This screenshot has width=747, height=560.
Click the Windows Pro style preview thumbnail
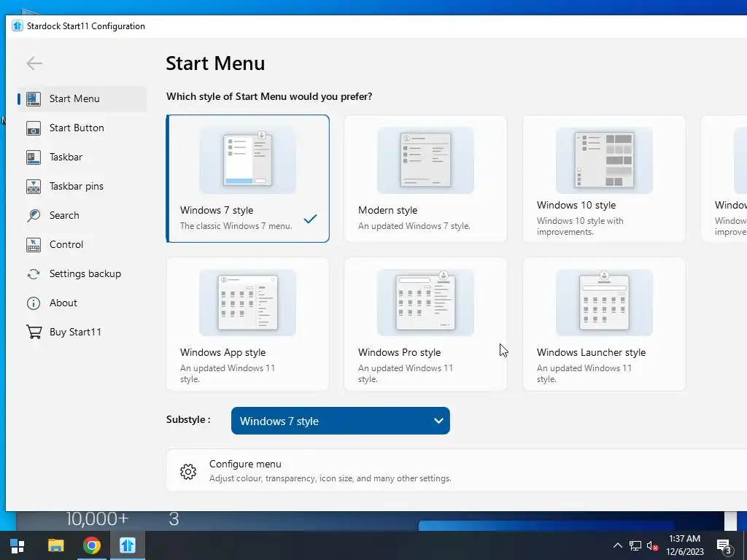tap(425, 303)
